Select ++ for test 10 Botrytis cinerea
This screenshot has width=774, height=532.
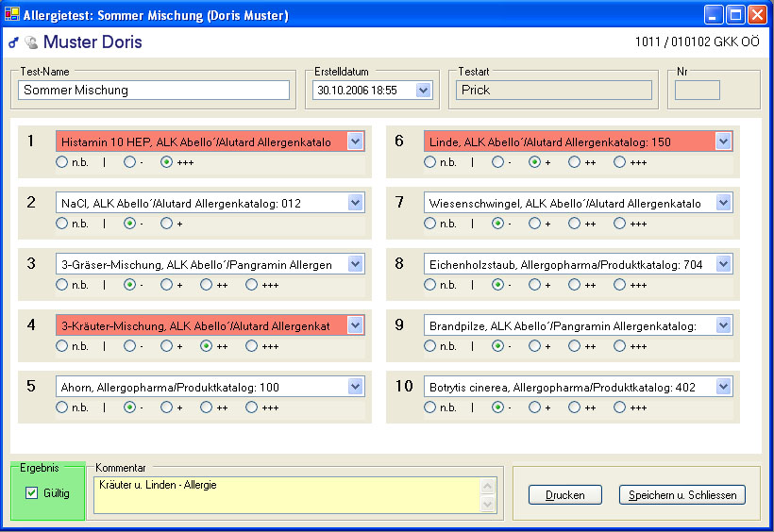pos(574,407)
